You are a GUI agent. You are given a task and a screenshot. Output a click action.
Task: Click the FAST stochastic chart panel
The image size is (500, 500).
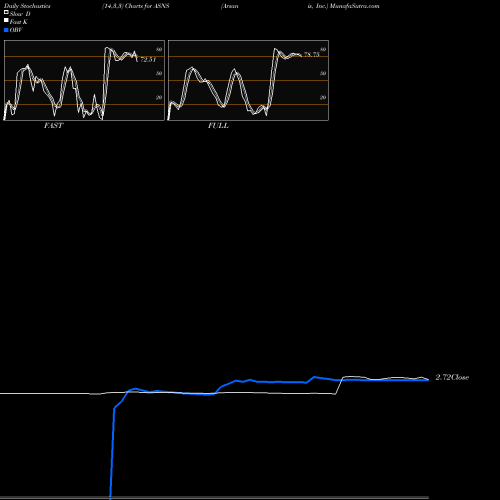(x=84, y=80)
